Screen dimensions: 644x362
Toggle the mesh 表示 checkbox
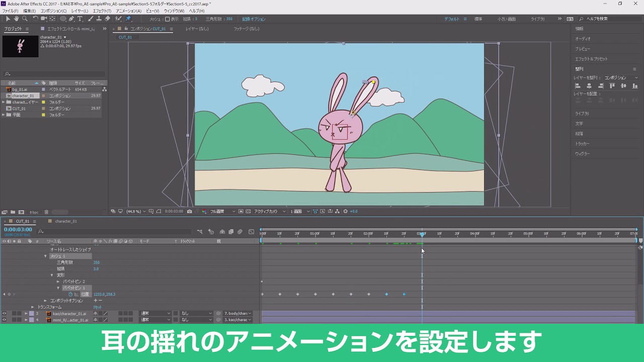click(x=168, y=19)
